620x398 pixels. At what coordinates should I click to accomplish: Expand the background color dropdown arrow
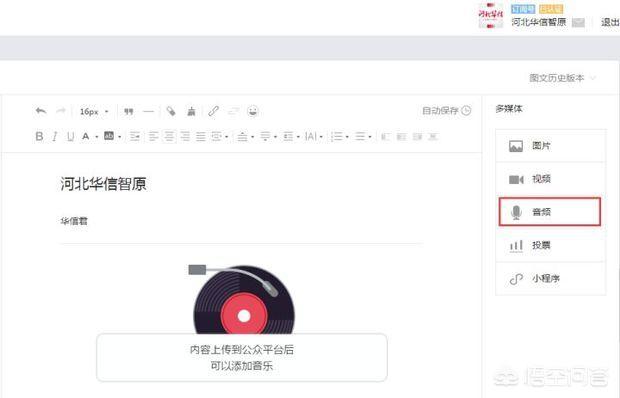point(119,137)
